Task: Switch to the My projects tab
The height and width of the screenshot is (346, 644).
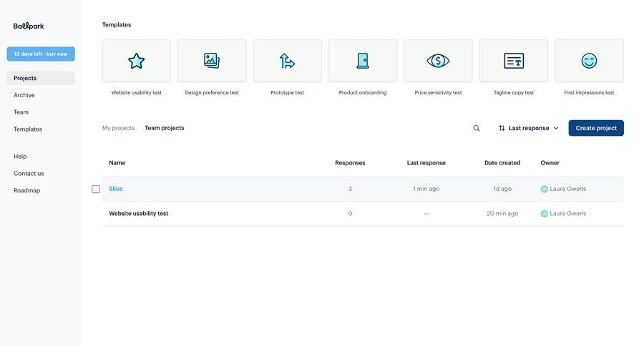Action: click(118, 128)
